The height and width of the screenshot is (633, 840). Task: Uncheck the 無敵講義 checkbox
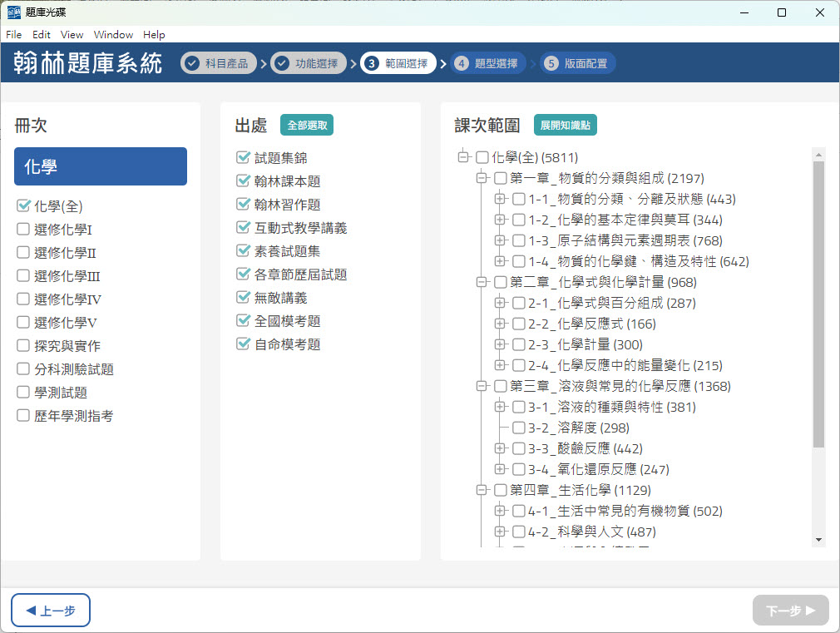[243, 298]
